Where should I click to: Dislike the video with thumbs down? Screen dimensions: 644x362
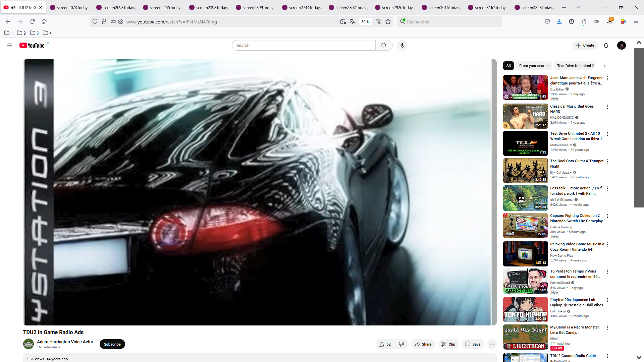[x=401, y=344]
